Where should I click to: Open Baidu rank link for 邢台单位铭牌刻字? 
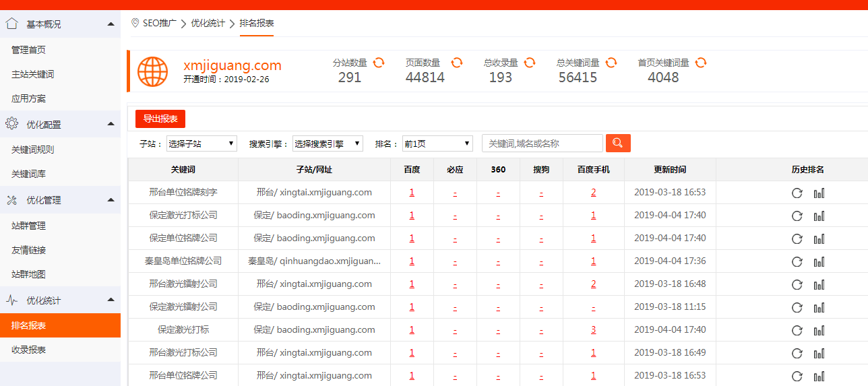(x=412, y=192)
